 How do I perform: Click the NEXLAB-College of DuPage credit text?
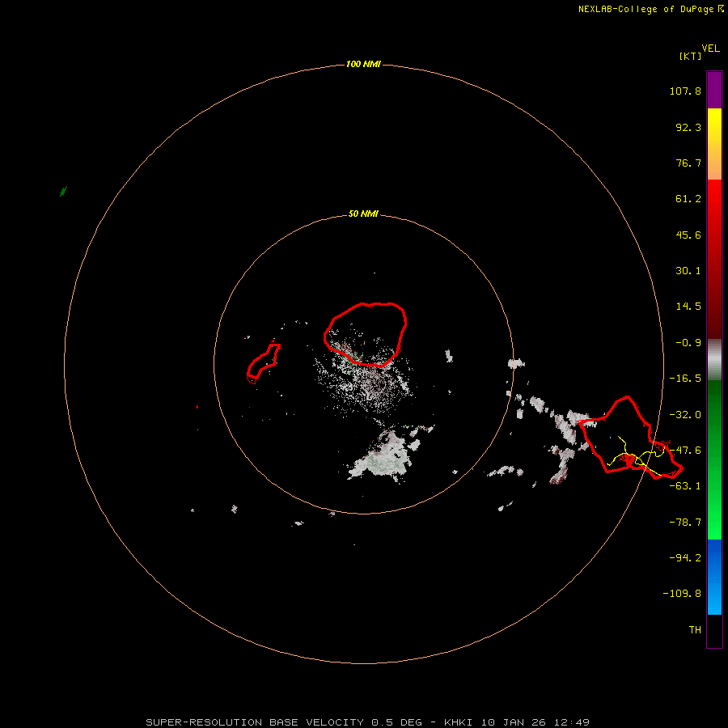[x=651, y=9]
